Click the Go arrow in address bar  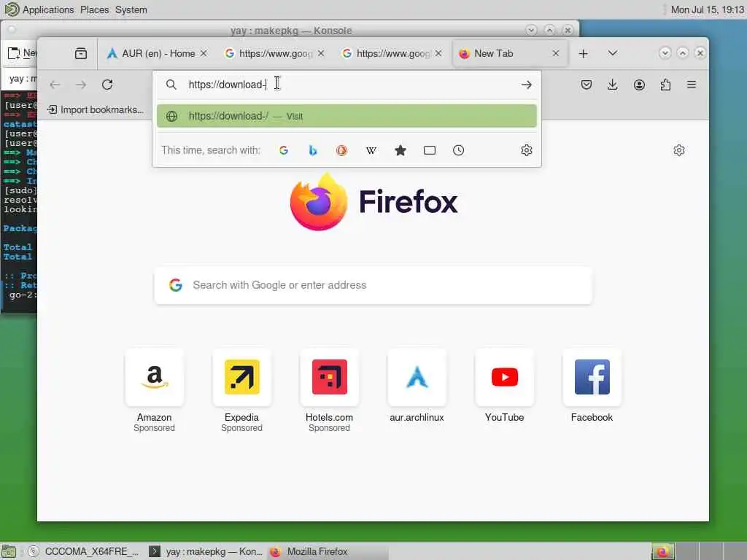527,85
